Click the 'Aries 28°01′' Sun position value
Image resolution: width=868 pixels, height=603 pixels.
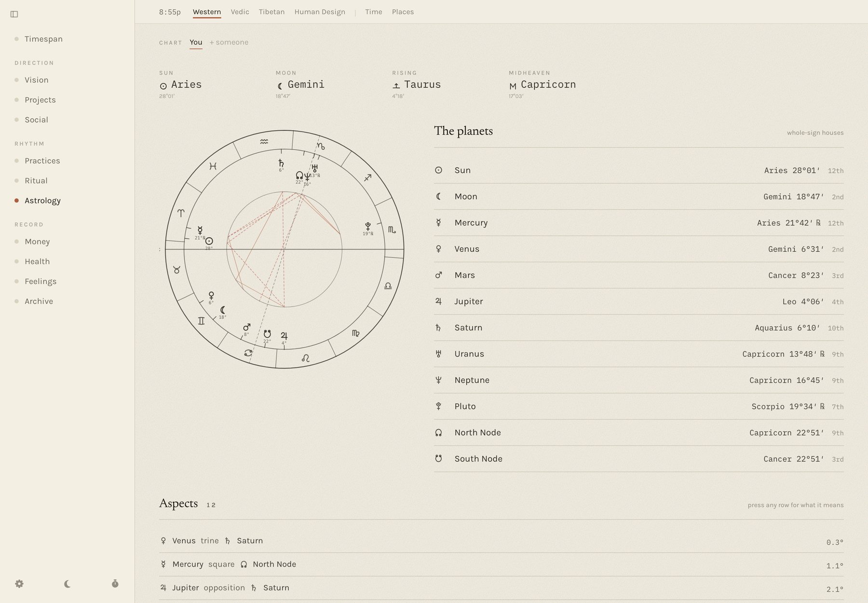[x=792, y=170]
